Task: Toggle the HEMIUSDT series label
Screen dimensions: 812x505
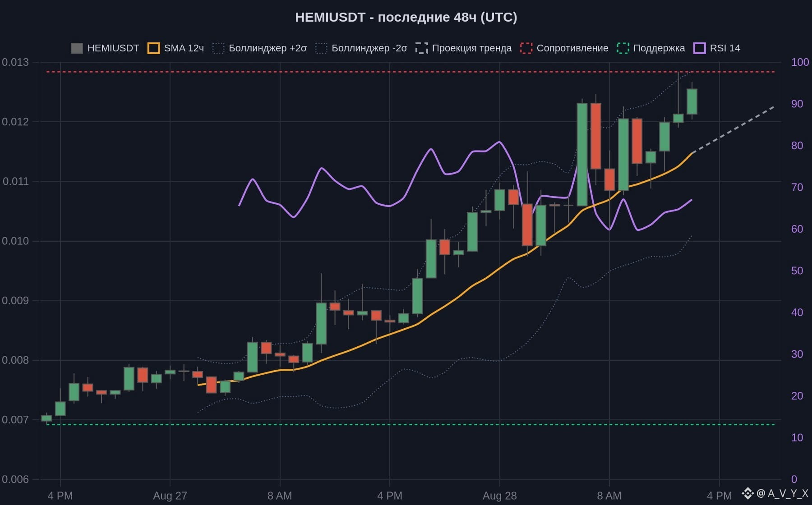Action: tap(113, 48)
